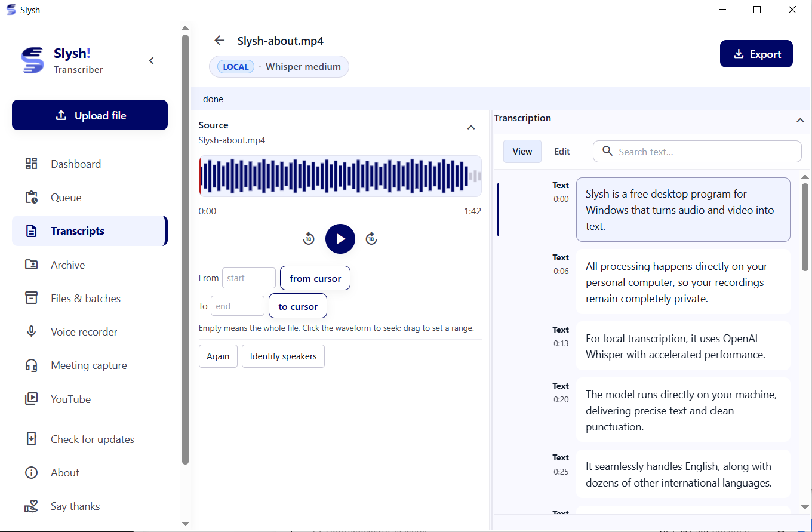
Task: Click the transcription panel scrollbar
Action: point(805,227)
